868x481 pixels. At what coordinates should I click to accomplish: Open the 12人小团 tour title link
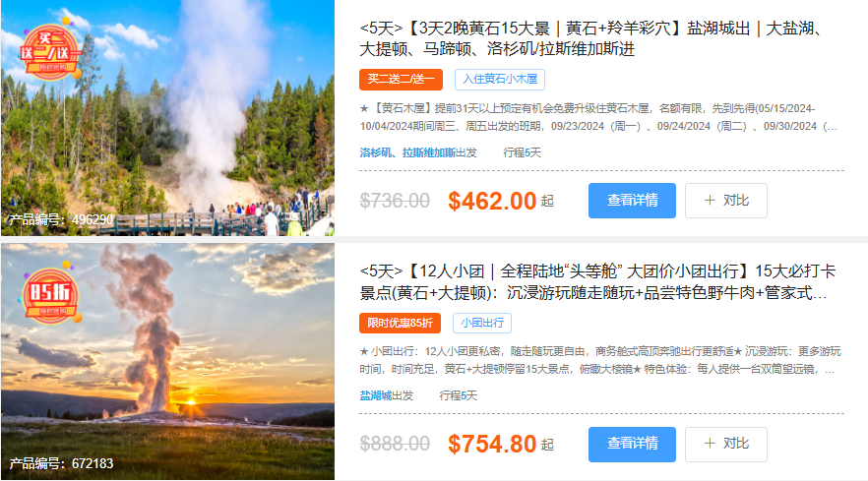pos(598,281)
